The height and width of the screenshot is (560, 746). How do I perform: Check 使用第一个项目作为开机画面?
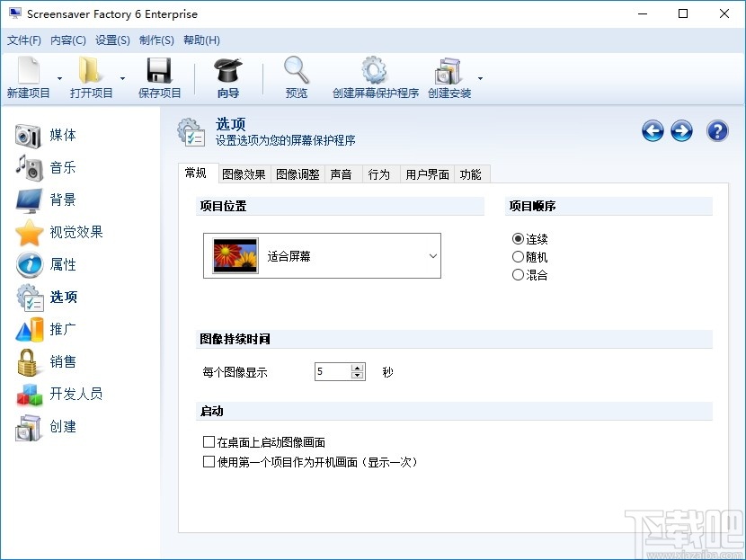[208, 461]
